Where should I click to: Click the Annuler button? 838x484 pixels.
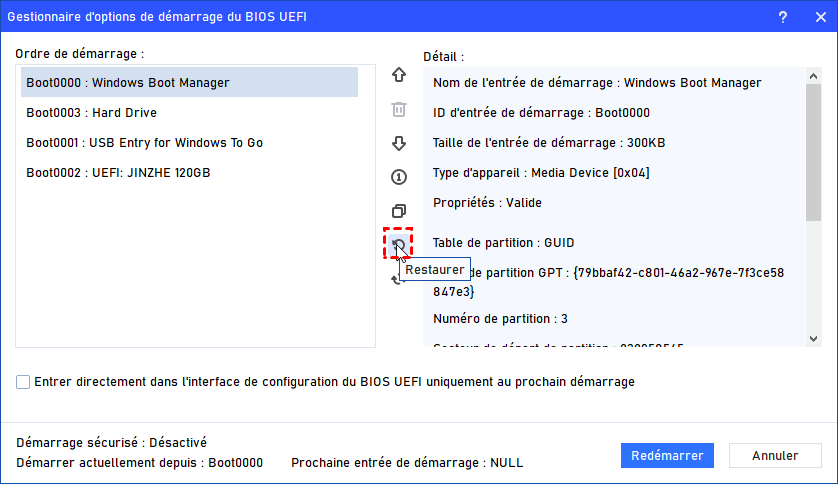(775, 456)
